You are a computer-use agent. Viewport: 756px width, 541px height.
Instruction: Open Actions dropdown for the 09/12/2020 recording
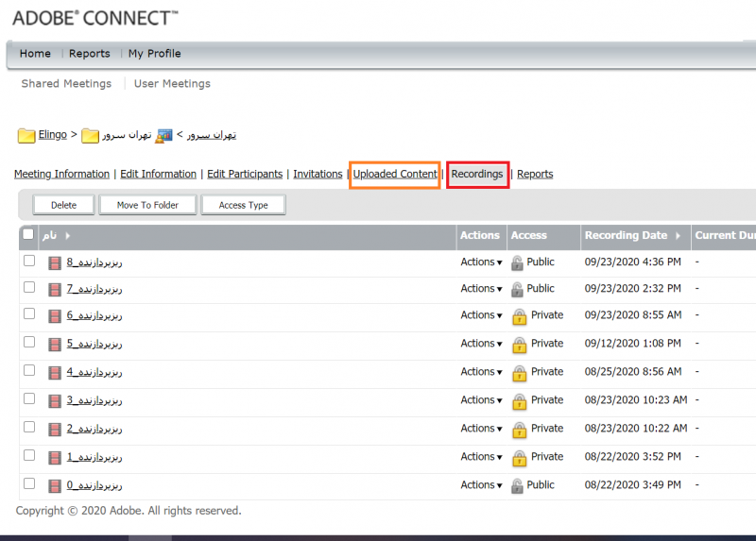pyautogui.click(x=481, y=344)
